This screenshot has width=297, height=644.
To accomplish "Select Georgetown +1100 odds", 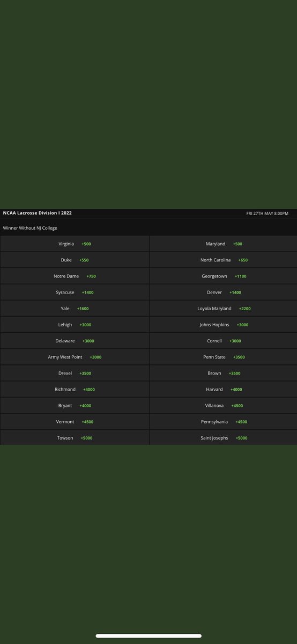I will (x=223, y=276).
